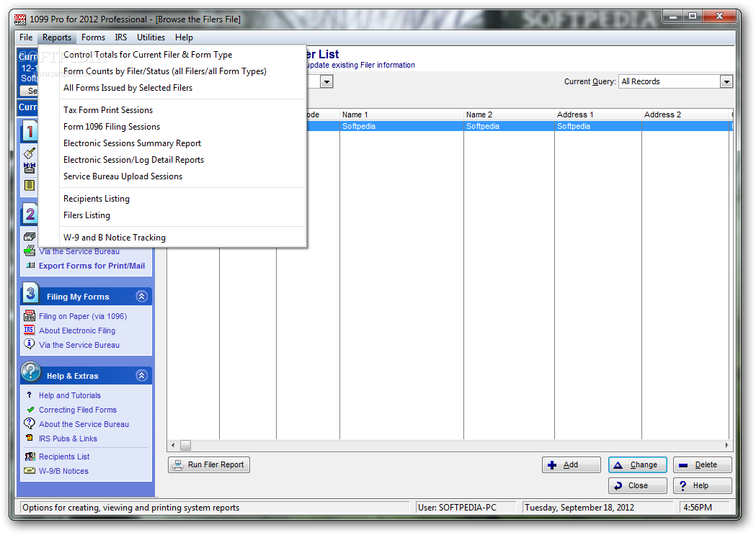Click the step 3 Filing section icon

tap(30, 293)
